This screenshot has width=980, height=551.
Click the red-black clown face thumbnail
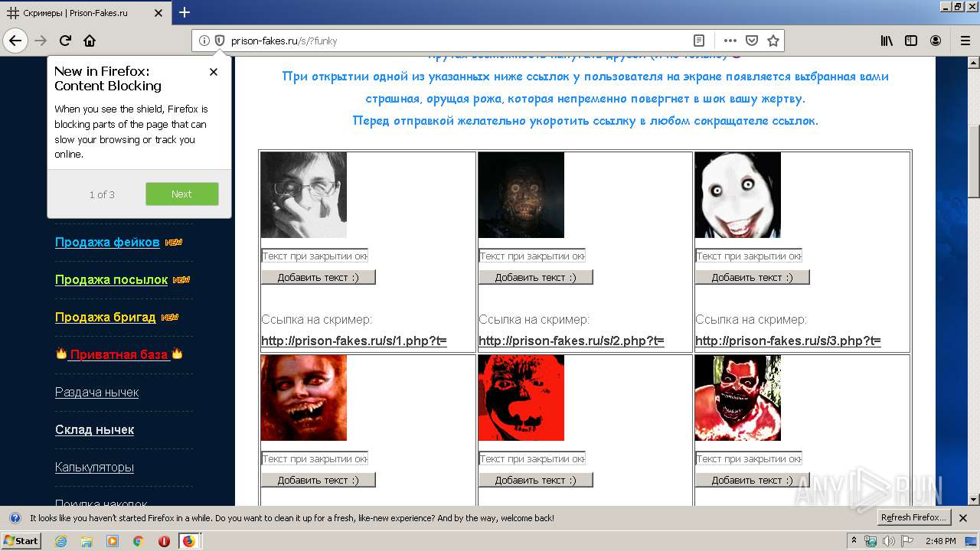point(521,398)
